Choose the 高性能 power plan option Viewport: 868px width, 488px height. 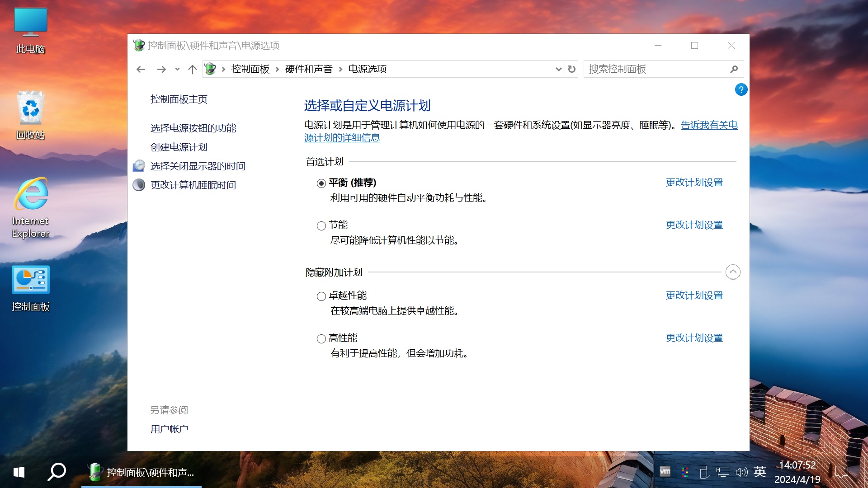pos(321,338)
